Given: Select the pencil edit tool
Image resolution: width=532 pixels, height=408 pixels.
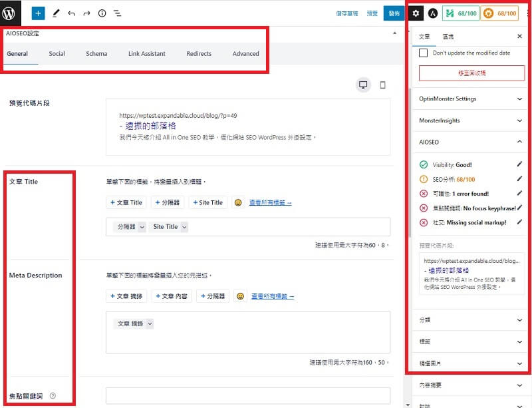Looking at the screenshot, I should point(56,13).
